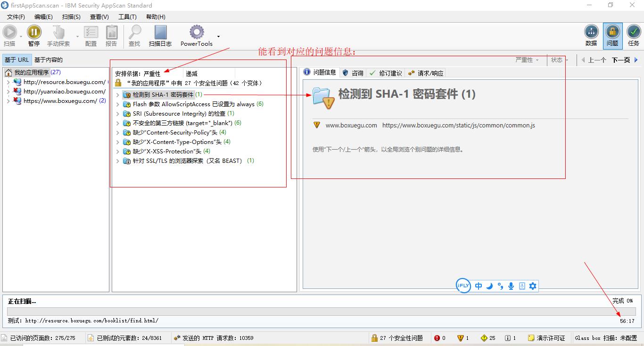644x346 pixels.
Task: Click the iFLY input method logo
Action: (463, 286)
